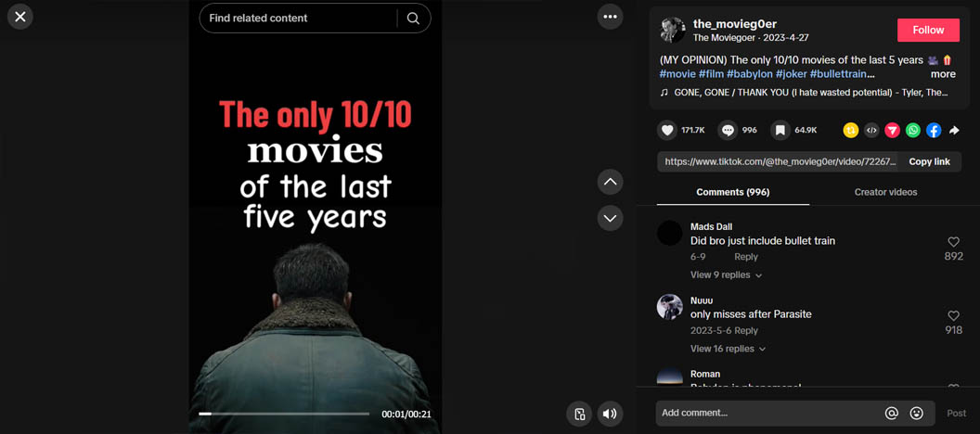Close the video viewer with the X
The width and height of the screenshot is (980, 434).
(x=20, y=17)
